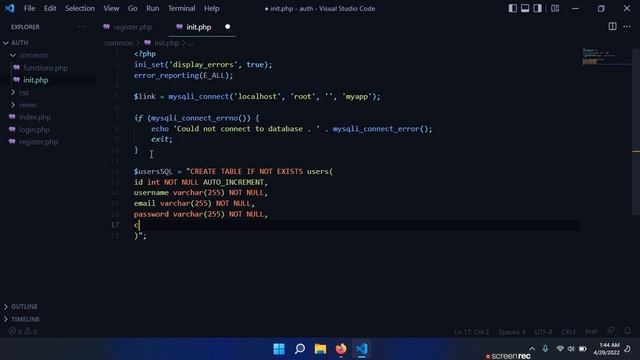The width and height of the screenshot is (640, 360).
Task: Open Explorer views and more actions ellipsis
Action: coord(82,27)
